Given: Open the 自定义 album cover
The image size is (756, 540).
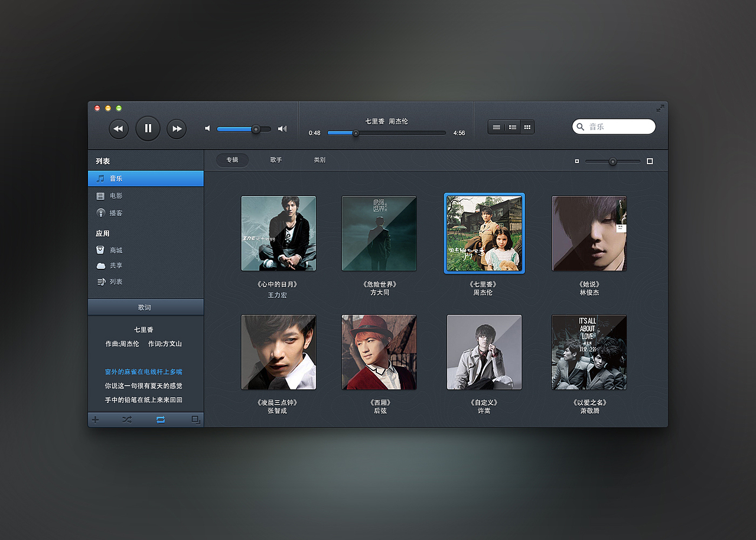Looking at the screenshot, I should pyautogui.click(x=484, y=352).
